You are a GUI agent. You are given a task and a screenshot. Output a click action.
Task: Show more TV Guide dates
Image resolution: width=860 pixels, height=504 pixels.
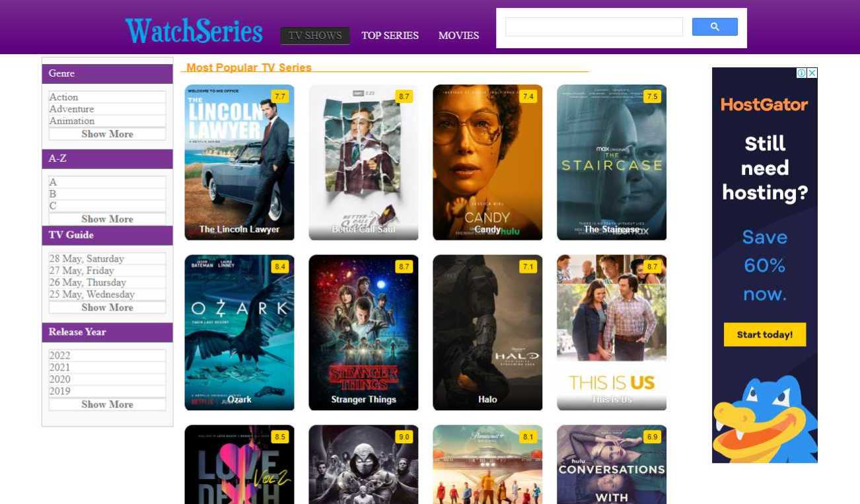[x=107, y=308]
